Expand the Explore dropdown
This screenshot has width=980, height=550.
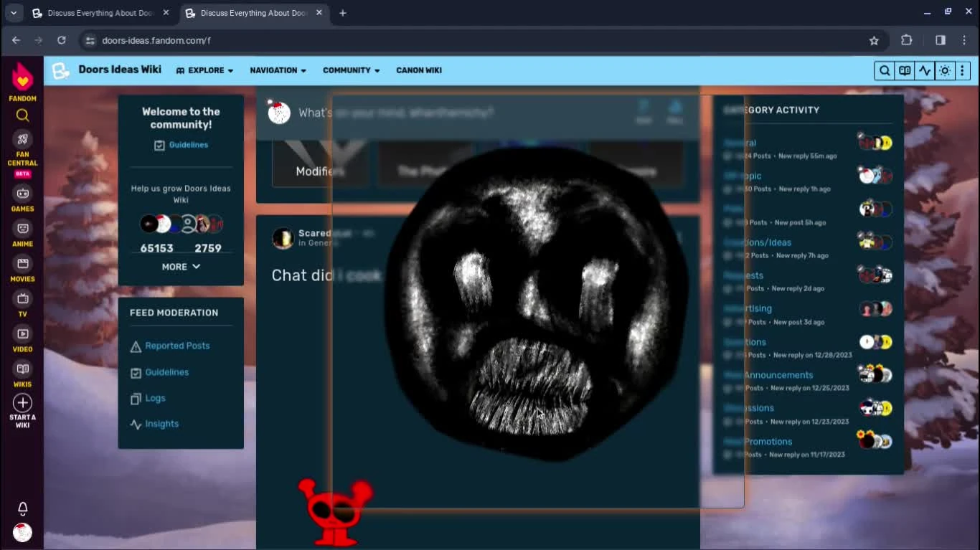pyautogui.click(x=204, y=70)
